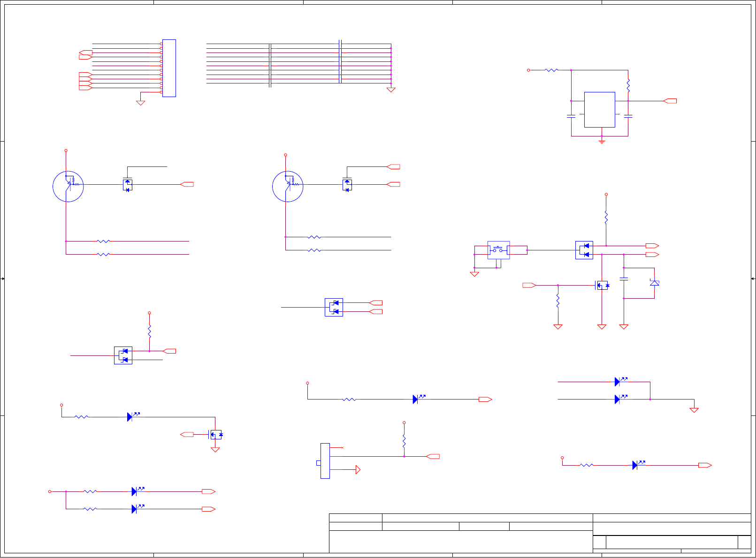
Task: Select the IC block between two capacitors
Action: tap(599, 110)
